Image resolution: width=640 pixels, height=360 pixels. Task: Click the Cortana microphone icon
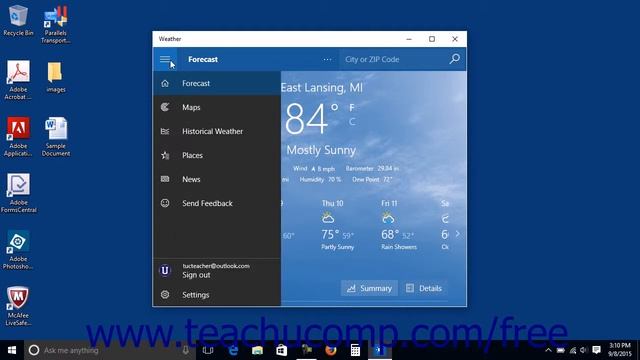tap(185, 350)
